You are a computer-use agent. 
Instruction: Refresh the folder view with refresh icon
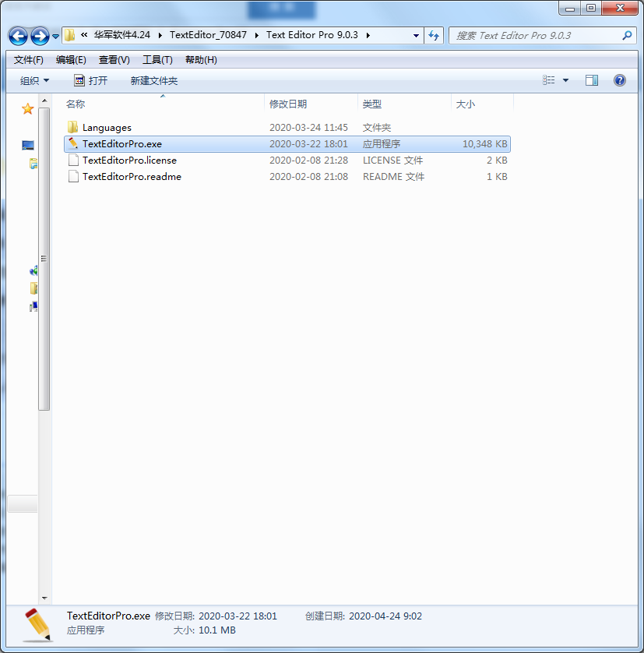pyautogui.click(x=434, y=35)
